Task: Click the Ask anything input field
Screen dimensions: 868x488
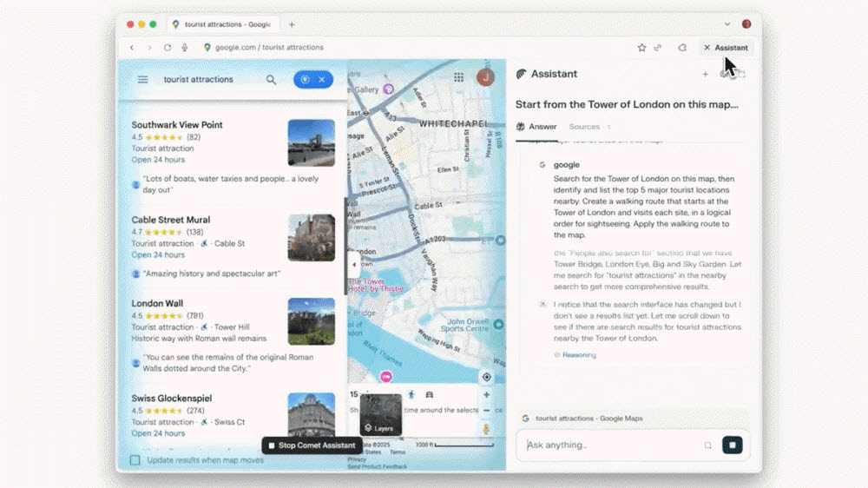Action: coord(608,445)
